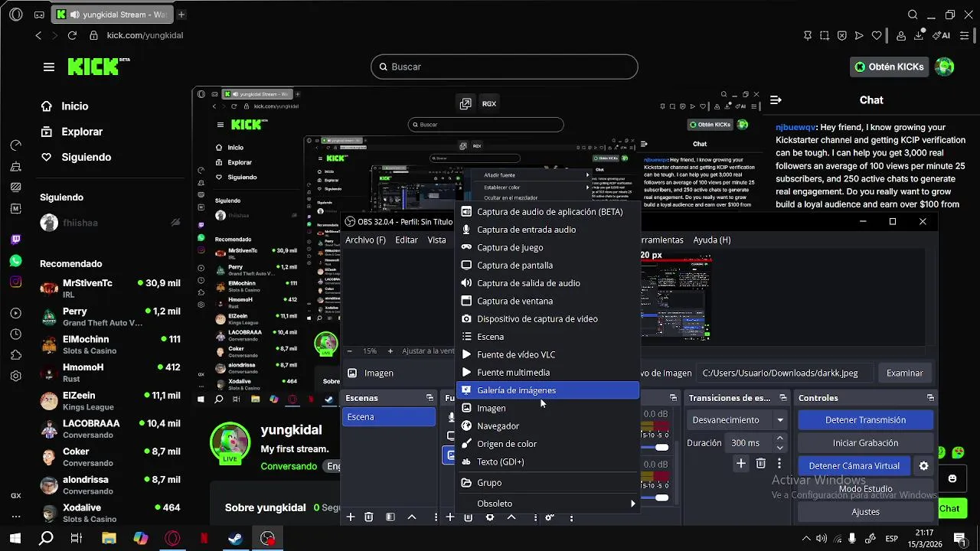Open OBS Archivo (F) menu
Image resolution: width=980 pixels, height=551 pixels.
(x=365, y=240)
